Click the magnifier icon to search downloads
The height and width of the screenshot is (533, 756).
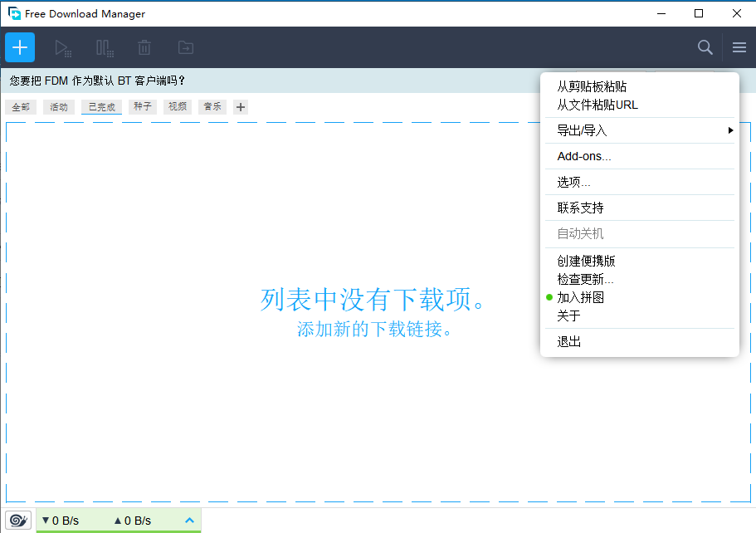coord(705,47)
